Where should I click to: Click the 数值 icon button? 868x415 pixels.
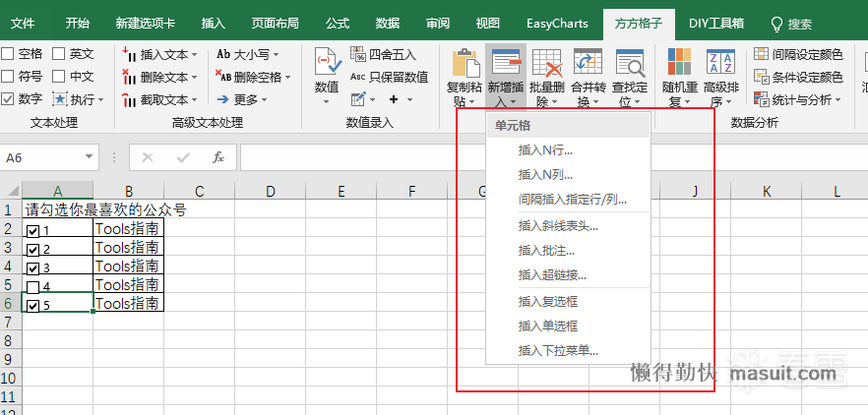coord(327,62)
